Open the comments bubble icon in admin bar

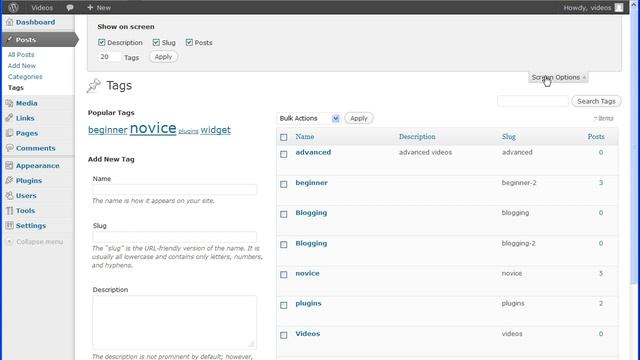coord(70,7)
